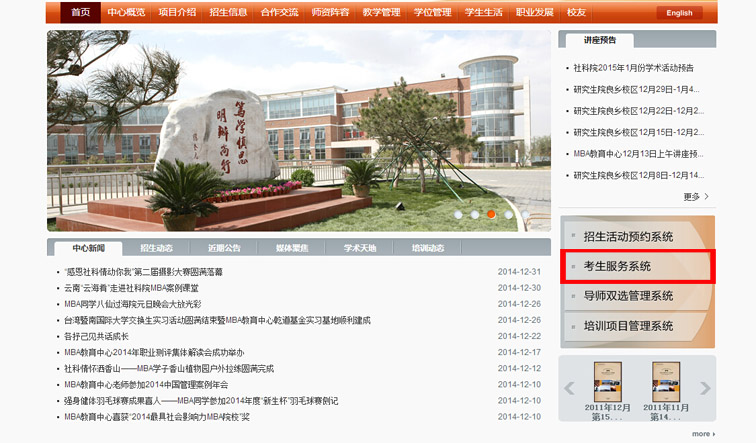The width and height of the screenshot is (756, 443).
Task: Open 招生信息 navigation menu
Action: [x=230, y=12]
